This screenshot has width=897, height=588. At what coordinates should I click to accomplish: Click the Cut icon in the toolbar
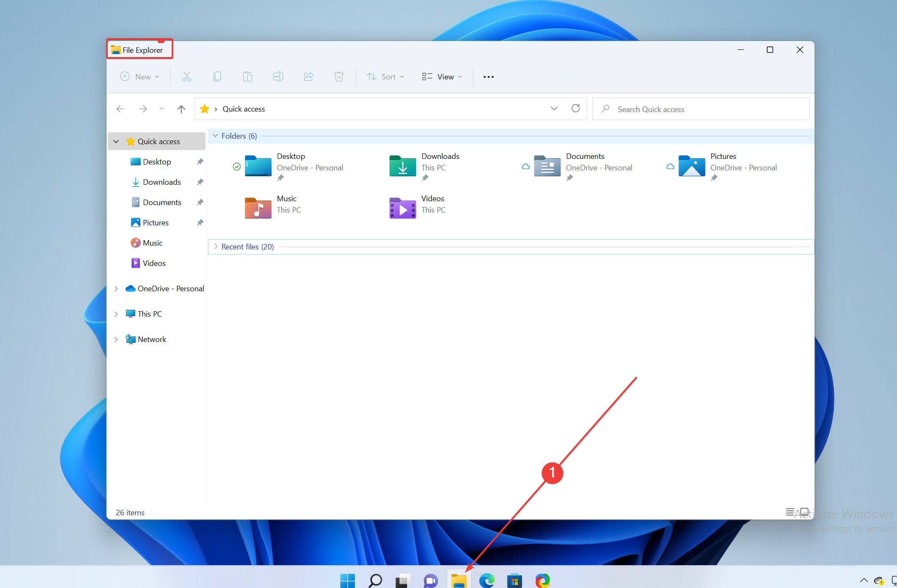pyautogui.click(x=186, y=77)
